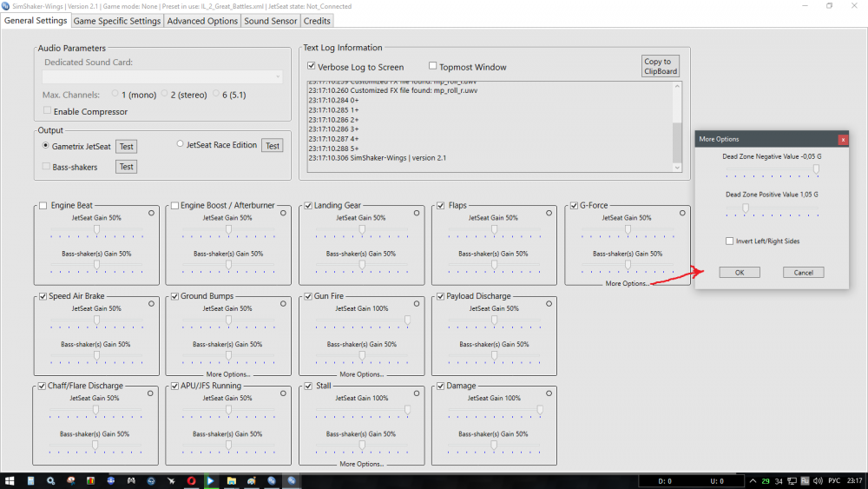Click the round indicator in Engine Beat group

pyautogui.click(x=151, y=213)
